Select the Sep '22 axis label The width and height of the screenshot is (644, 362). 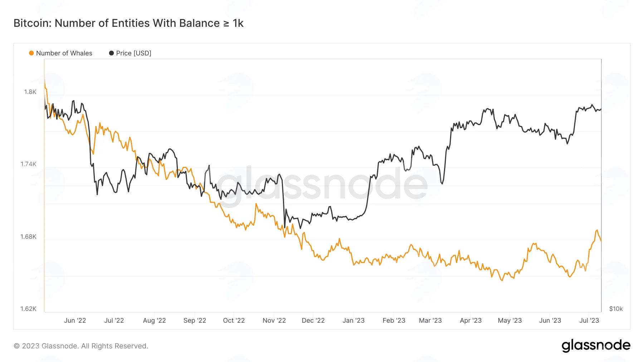point(195,321)
